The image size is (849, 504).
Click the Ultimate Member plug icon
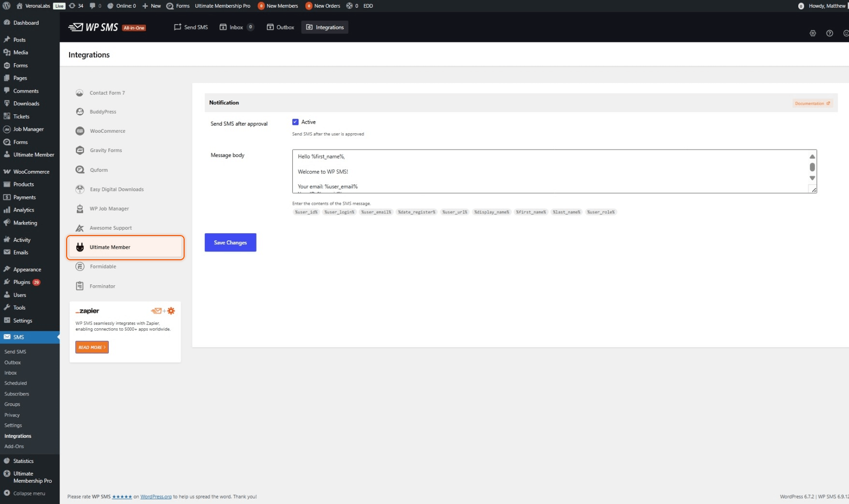pyautogui.click(x=80, y=247)
